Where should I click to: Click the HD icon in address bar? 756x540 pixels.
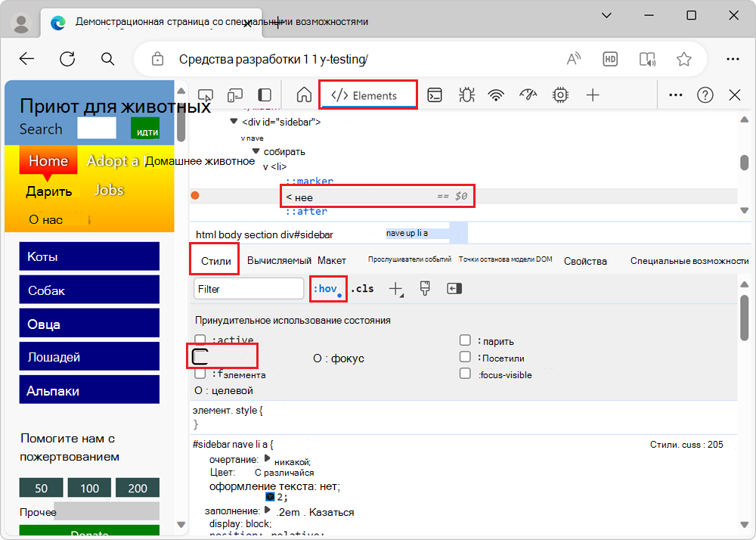[610, 59]
